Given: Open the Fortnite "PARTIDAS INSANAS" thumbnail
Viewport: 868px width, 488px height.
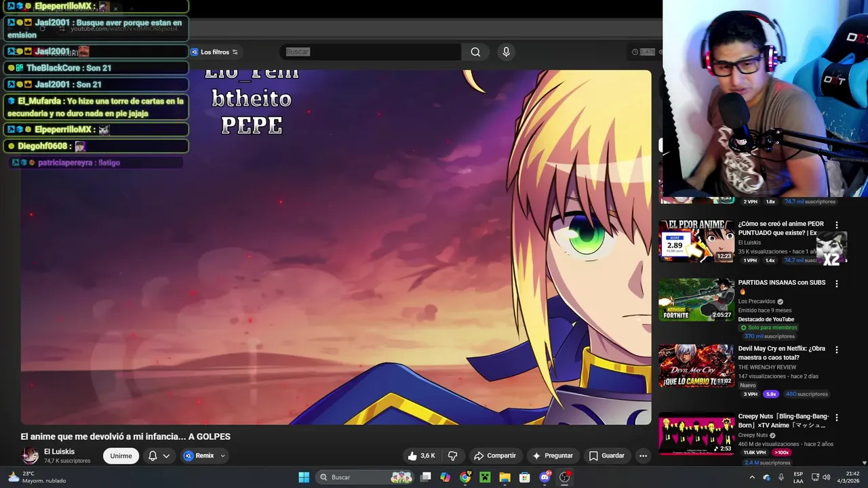Looking at the screenshot, I should (x=696, y=300).
